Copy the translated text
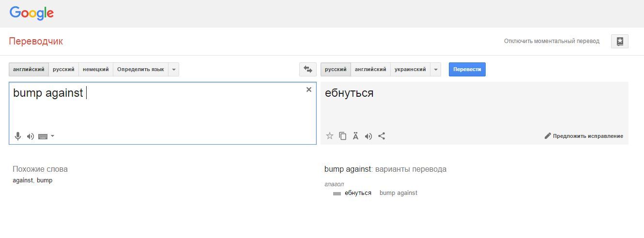This screenshot has width=644, height=238. [343, 136]
